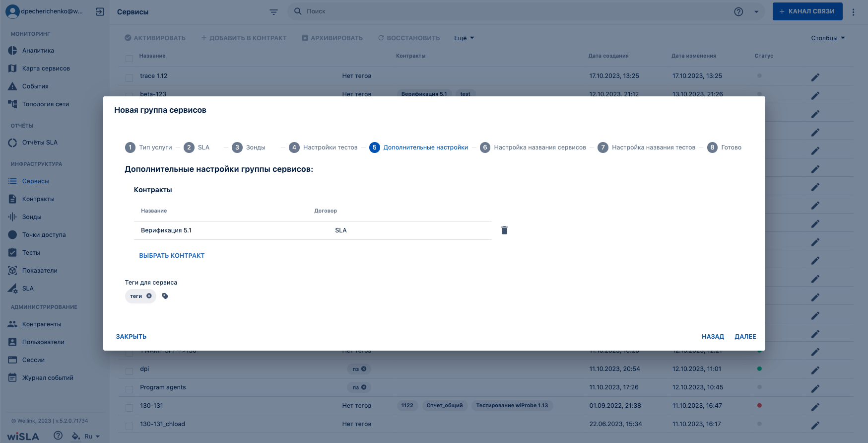Screen dimensions: 868x443
Task: Click АКТИВИРОВАТЬ in the toolbar
Action: [x=155, y=38]
